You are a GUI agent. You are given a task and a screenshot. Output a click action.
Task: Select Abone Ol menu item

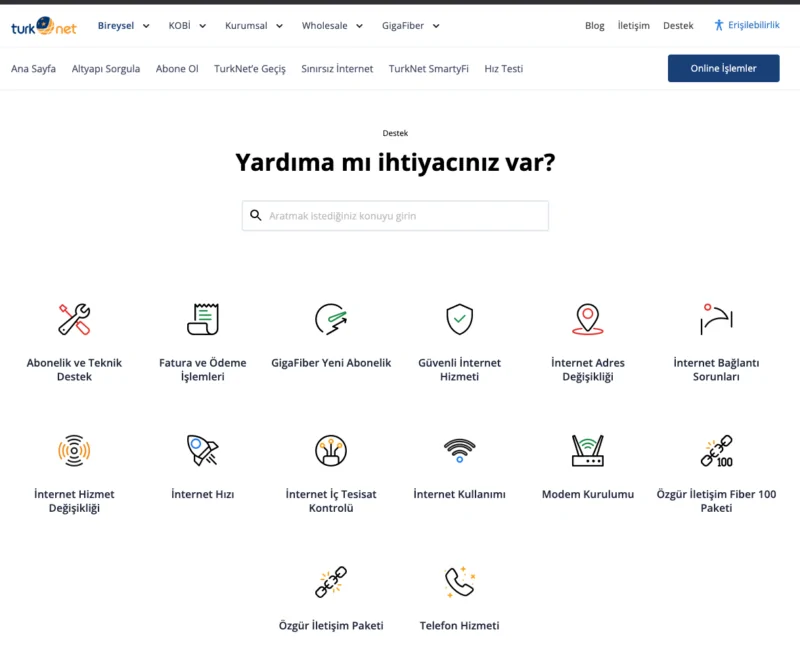(177, 68)
